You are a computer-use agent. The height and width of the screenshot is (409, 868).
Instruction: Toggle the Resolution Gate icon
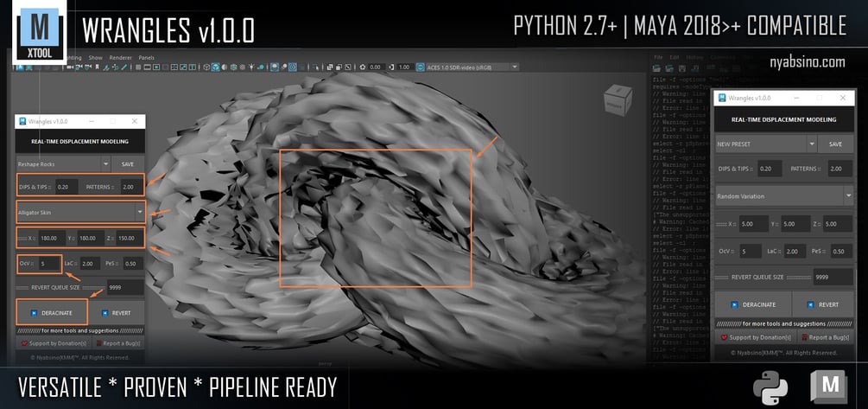156,67
